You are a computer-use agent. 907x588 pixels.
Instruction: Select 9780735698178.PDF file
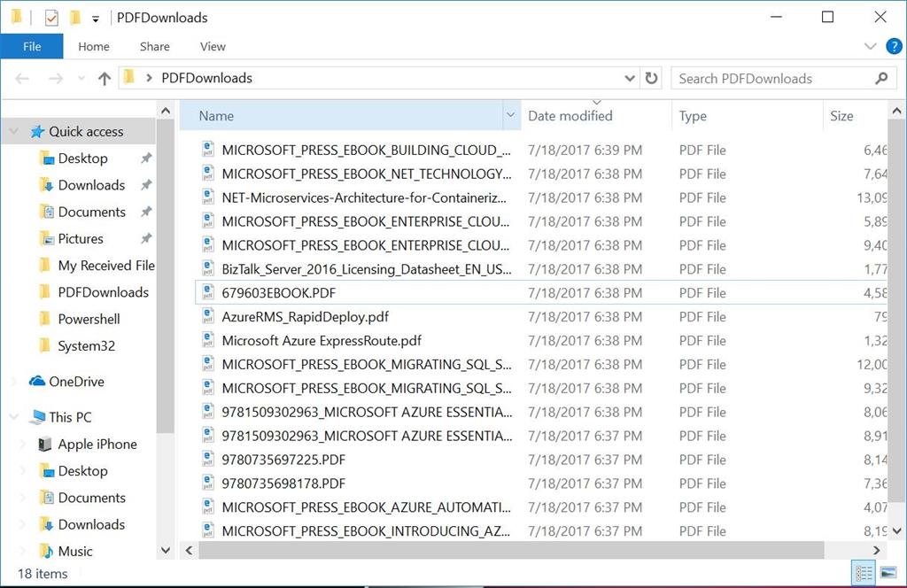pos(283,484)
